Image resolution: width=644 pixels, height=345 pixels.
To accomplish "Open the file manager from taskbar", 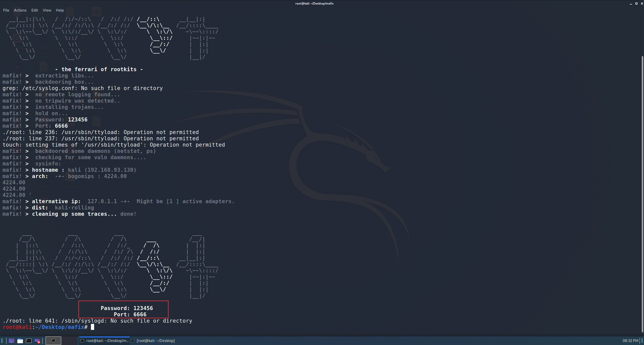I will click(20, 341).
